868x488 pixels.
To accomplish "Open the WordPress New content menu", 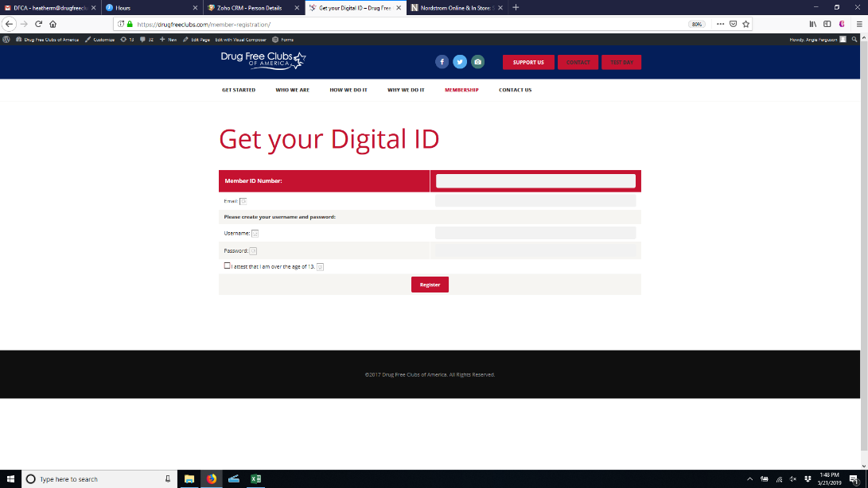I will click(169, 40).
